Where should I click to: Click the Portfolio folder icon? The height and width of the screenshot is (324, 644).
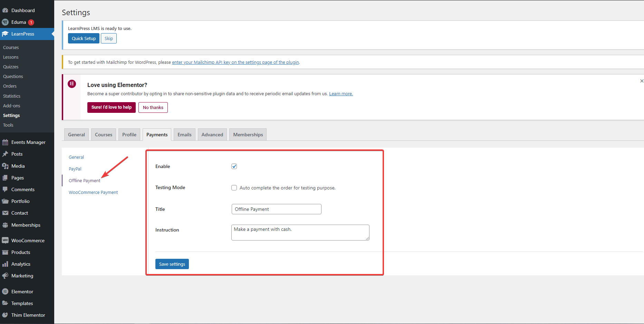point(5,201)
